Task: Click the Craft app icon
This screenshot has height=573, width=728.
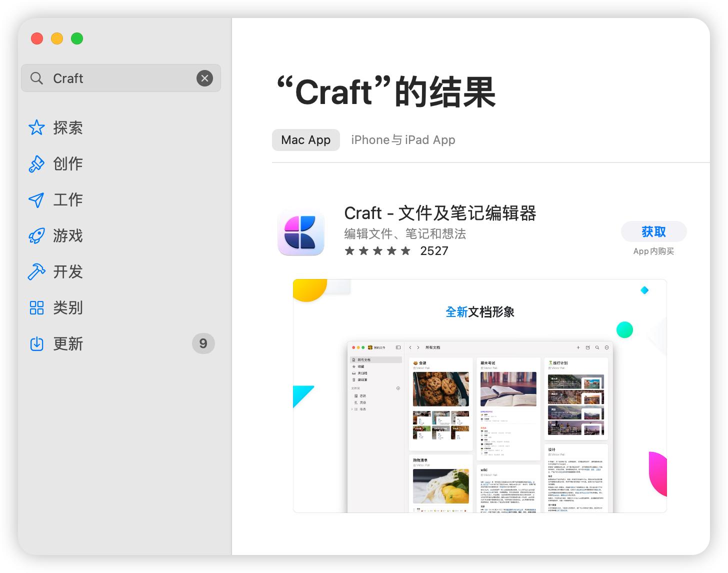Action: 301,233
